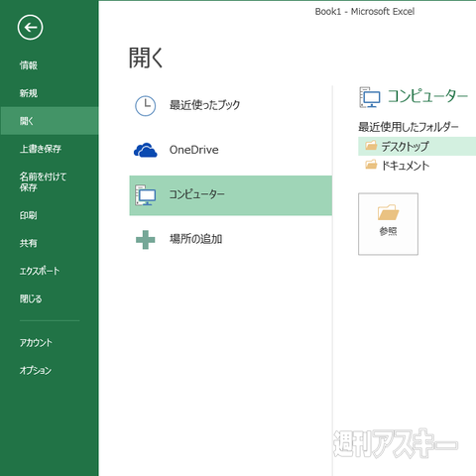Click 場所の追加 label
Viewport: 476px width, 476px height.
click(195, 239)
